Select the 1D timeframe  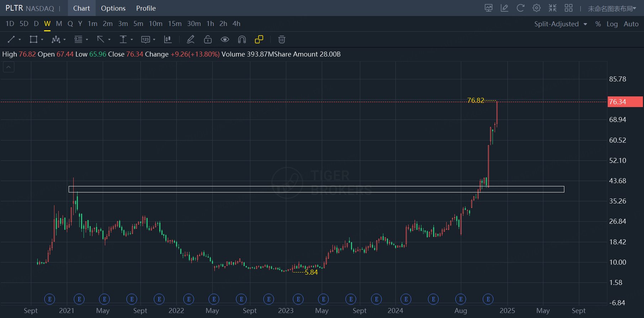pos(10,24)
